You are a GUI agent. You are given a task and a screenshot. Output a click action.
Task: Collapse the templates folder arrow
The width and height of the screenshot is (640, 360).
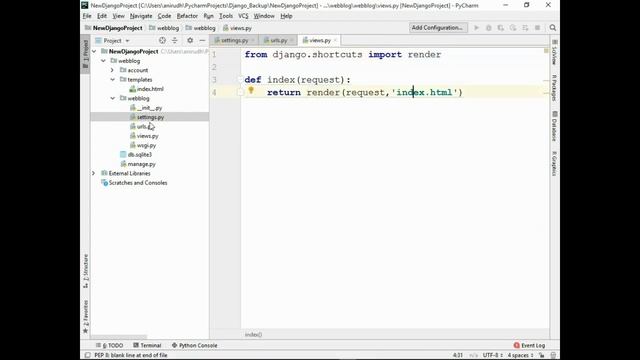(x=113, y=80)
